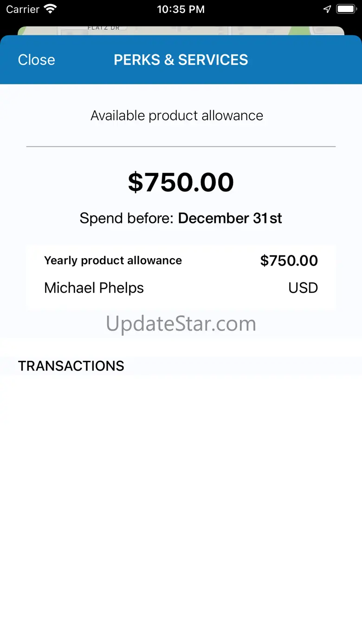Click the battery indicator icon
The image size is (362, 644).
[346, 9]
